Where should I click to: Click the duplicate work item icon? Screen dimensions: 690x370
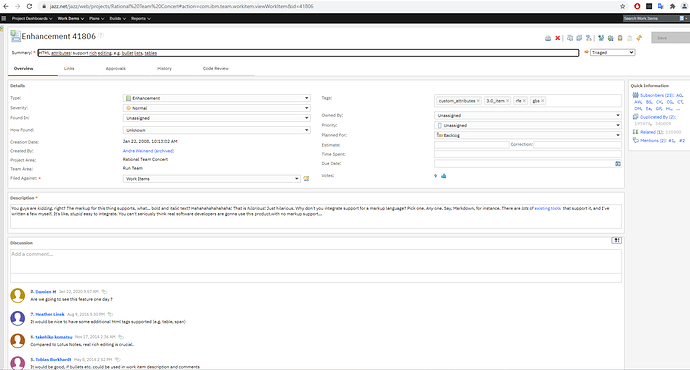pos(579,38)
